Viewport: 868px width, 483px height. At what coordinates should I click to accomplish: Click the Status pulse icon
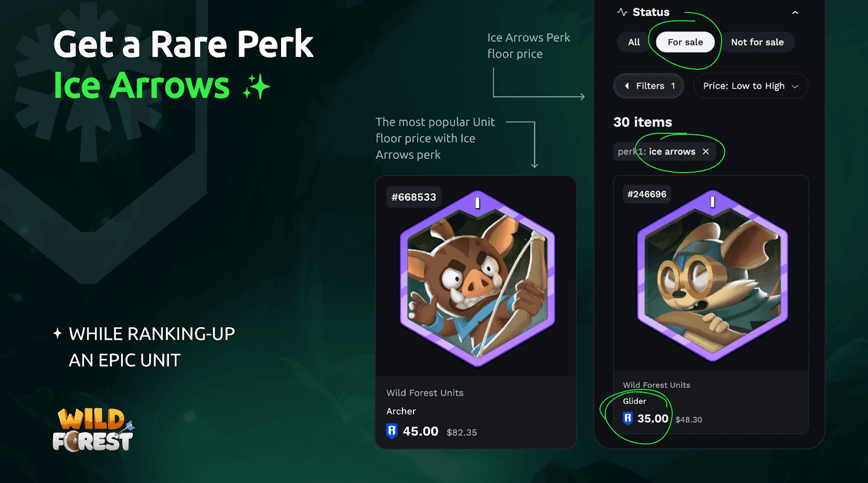click(622, 12)
